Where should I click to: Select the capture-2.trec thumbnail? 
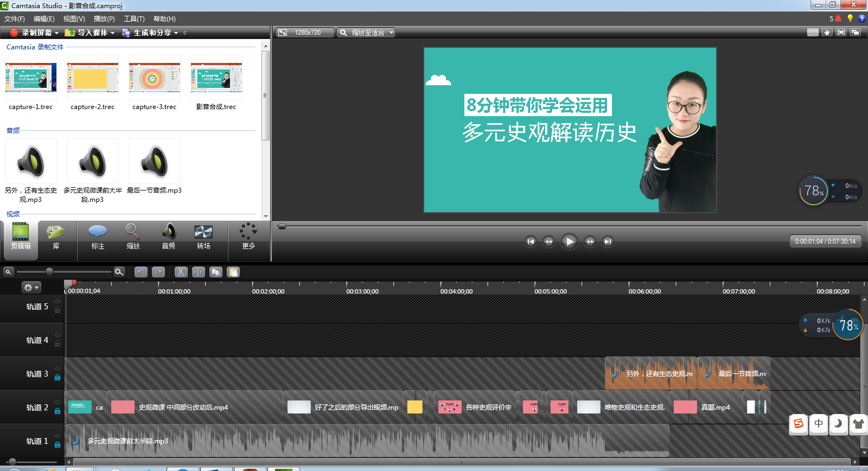click(92, 78)
